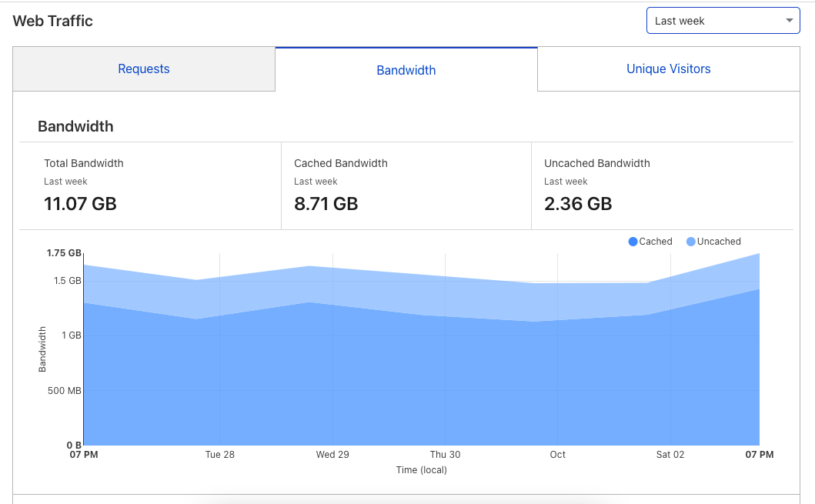Switch to the Unique Visitors tab
This screenshot has width=815, height=504.
coord(668,68)
